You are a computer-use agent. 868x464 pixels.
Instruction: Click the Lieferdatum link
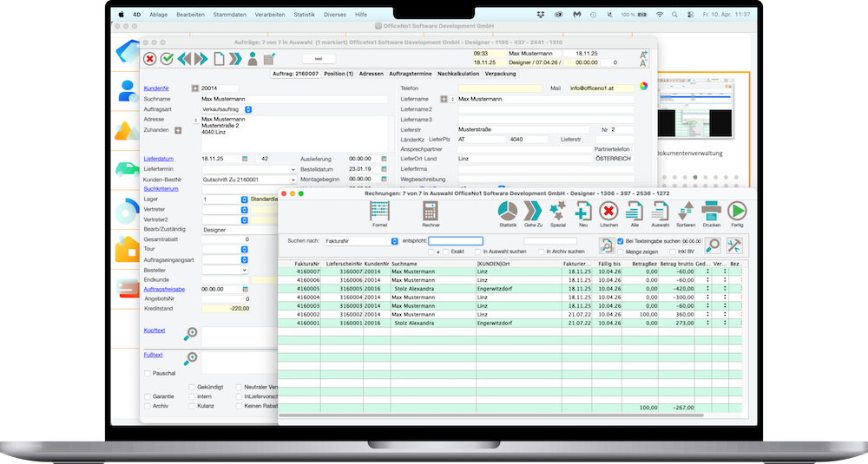click(x=158, y=159)
